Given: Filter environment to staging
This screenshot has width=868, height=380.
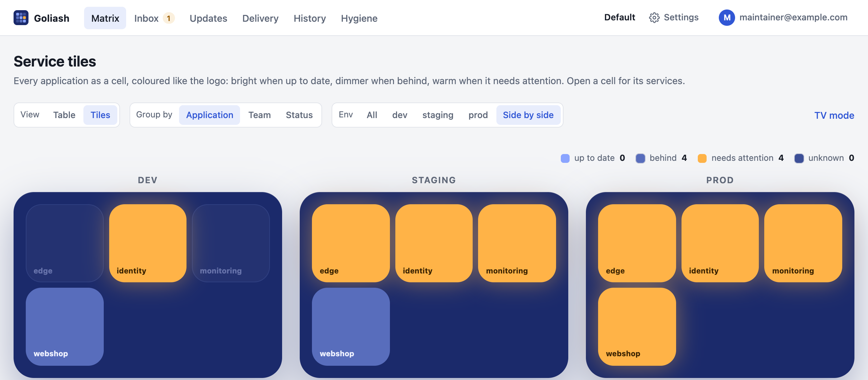Looking at the screenshot, I should tap(438, 115).
